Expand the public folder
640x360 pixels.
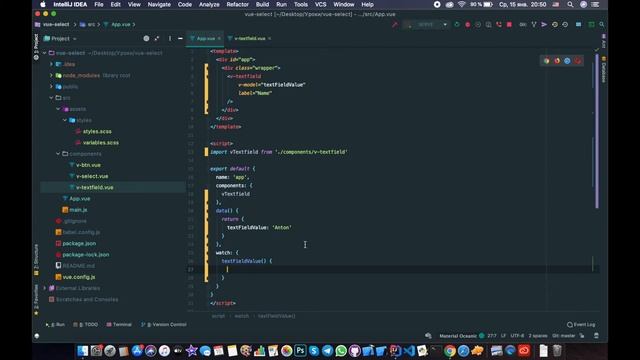[51, 87]
